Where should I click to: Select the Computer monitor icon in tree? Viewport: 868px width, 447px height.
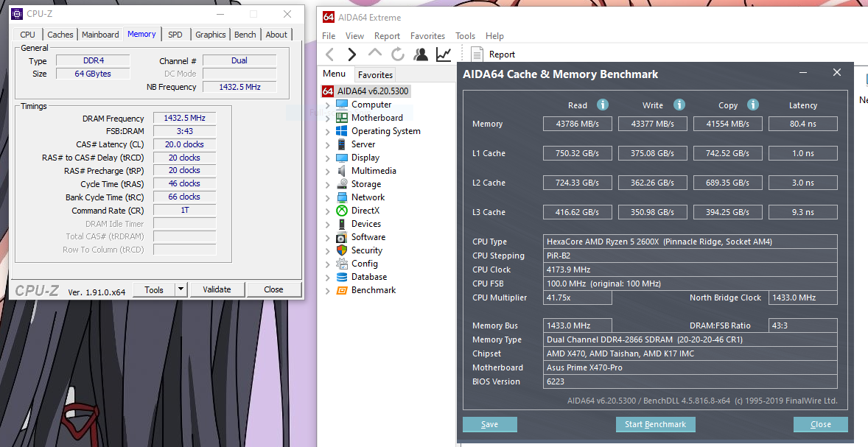342,105
